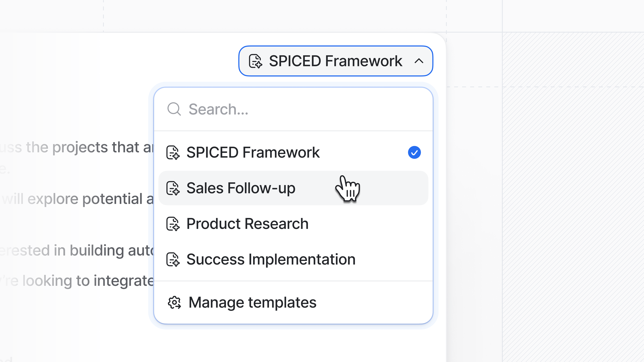Select the Success Implementation template label
The image size is (644, 362).
pos(271,259)
